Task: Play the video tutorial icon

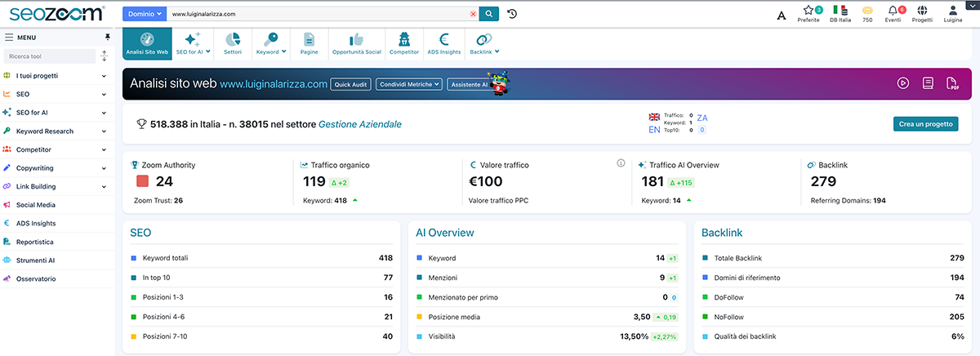Action: [903, 83]
